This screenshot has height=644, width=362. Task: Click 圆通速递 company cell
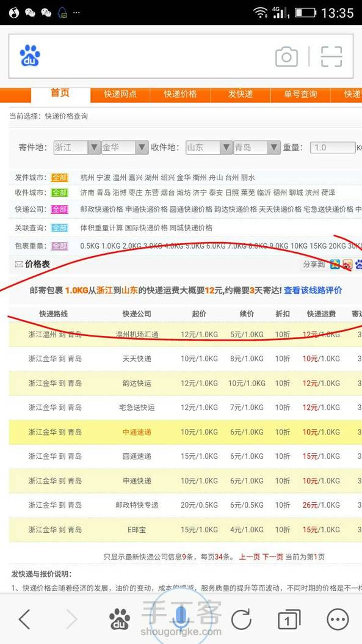click(x=137, y=456)
